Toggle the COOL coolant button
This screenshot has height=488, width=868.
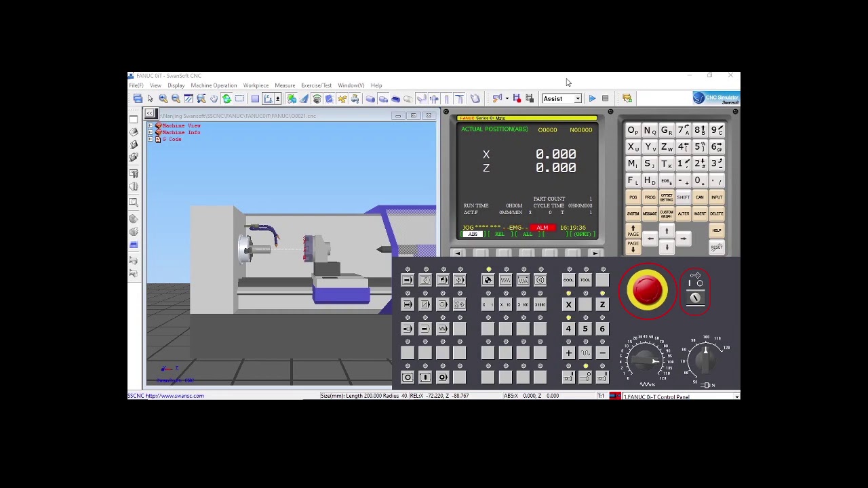(568, 280)
